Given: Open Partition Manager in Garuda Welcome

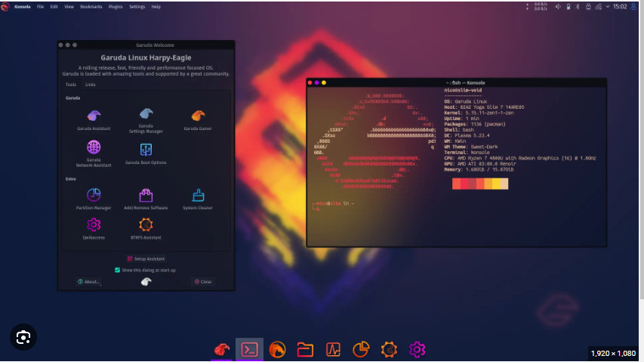Looking at the screenshot, I should (x=94, y=199).
